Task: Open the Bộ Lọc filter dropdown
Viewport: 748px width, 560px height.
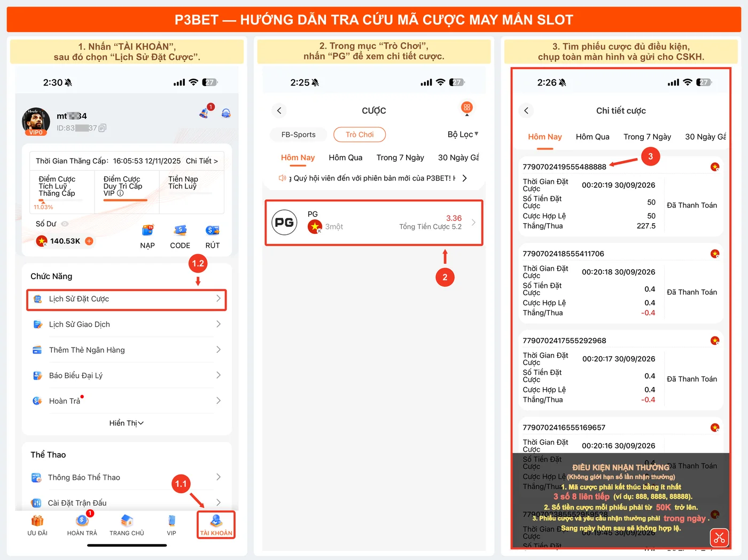Action: click(463, 135)
